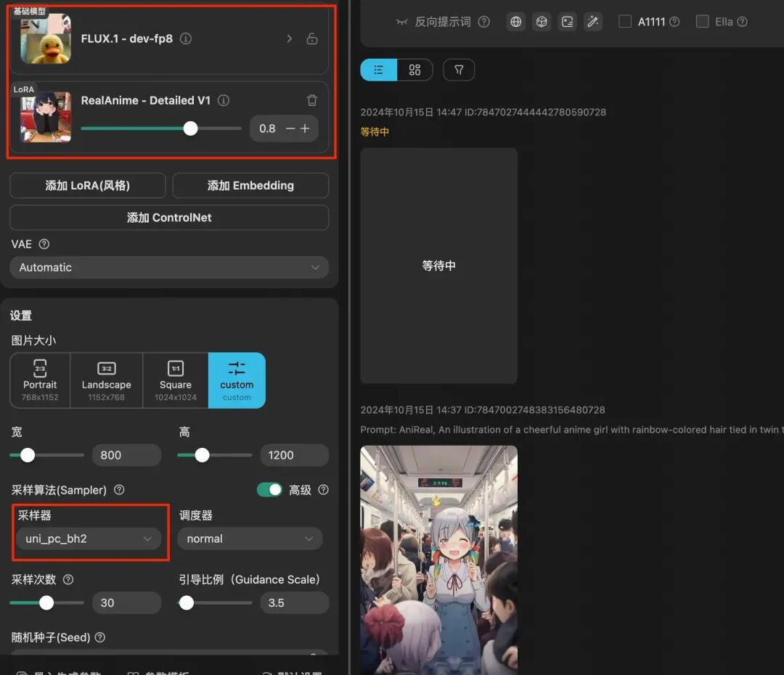Click the 宽 width slider handle
The image size is (784, 675).
click(x=28, y=455)
